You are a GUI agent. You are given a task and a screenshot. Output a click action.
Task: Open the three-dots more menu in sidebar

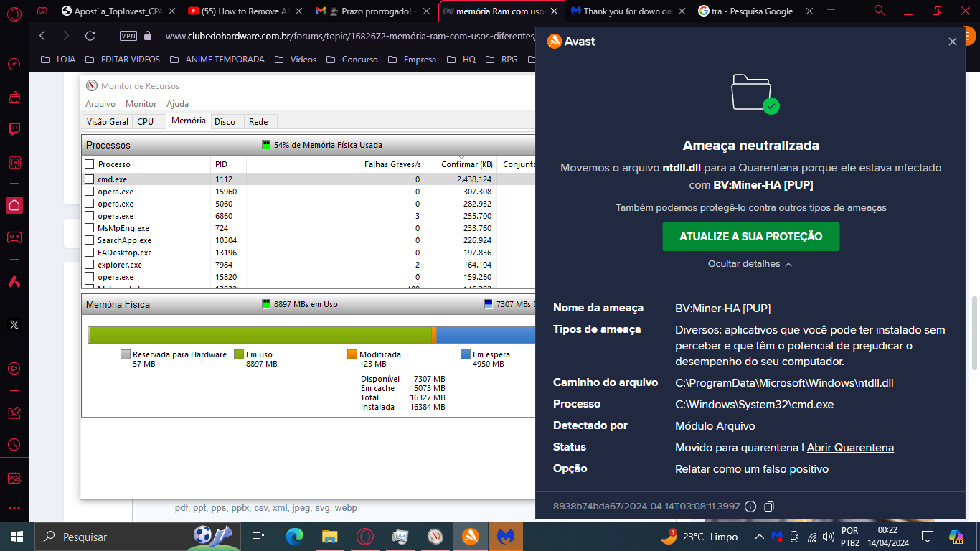[x=14, y=508]
